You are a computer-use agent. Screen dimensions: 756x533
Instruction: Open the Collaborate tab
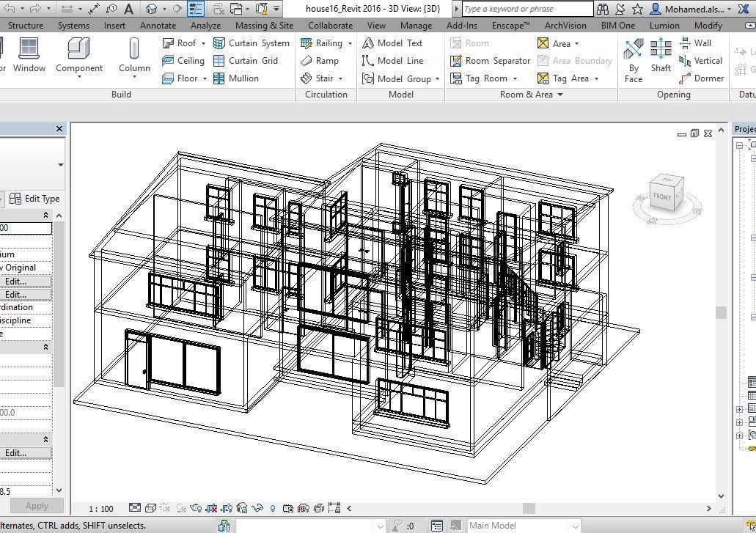pyautogui.click(x=330, y=26)
